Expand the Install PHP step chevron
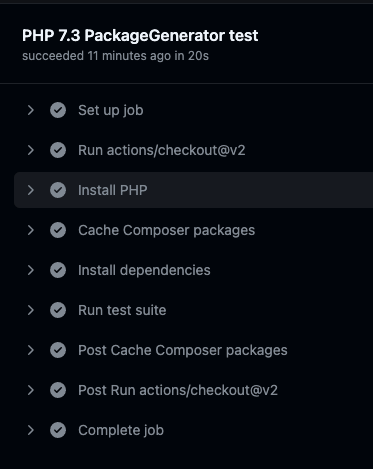This screenshot has width=373, height=469. [x=31, y=190]
